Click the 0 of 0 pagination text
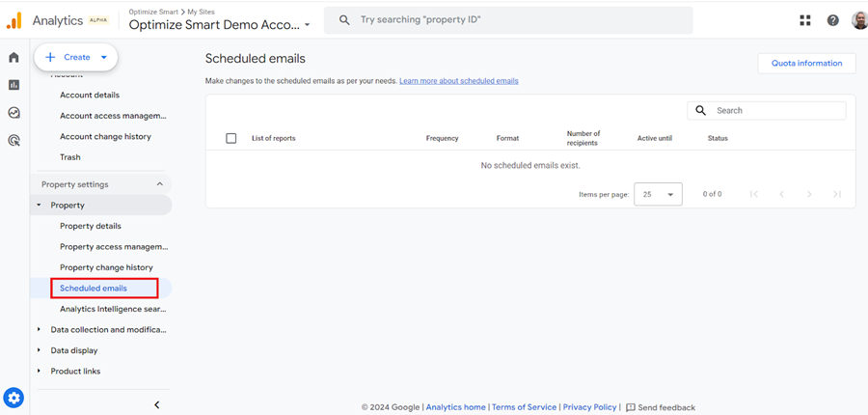The image size is (868, 415). (x=712, y=194)
